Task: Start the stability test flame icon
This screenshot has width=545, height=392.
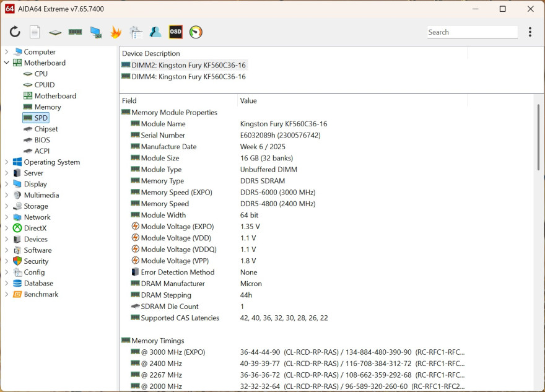Action: pos(116,32)
